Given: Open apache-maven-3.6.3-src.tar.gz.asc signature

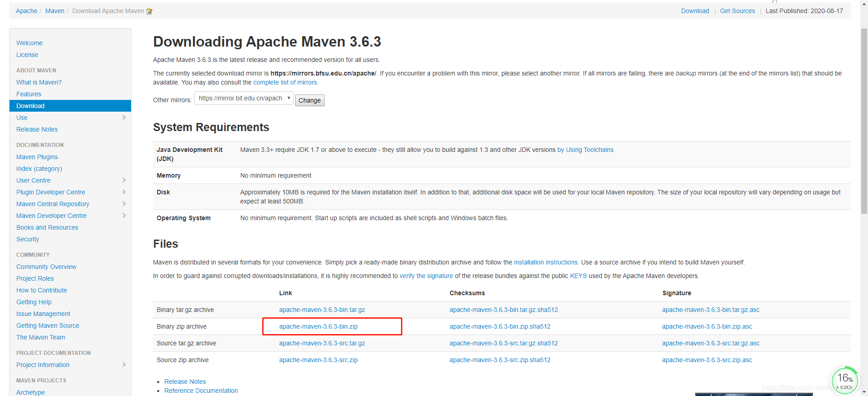Looking at the screenshot, I should tap(711, 343).
